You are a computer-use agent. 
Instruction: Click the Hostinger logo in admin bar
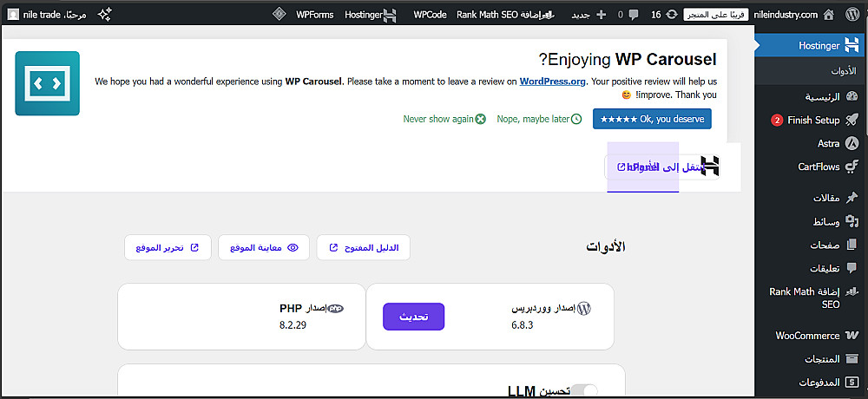[x=390, y=15]
